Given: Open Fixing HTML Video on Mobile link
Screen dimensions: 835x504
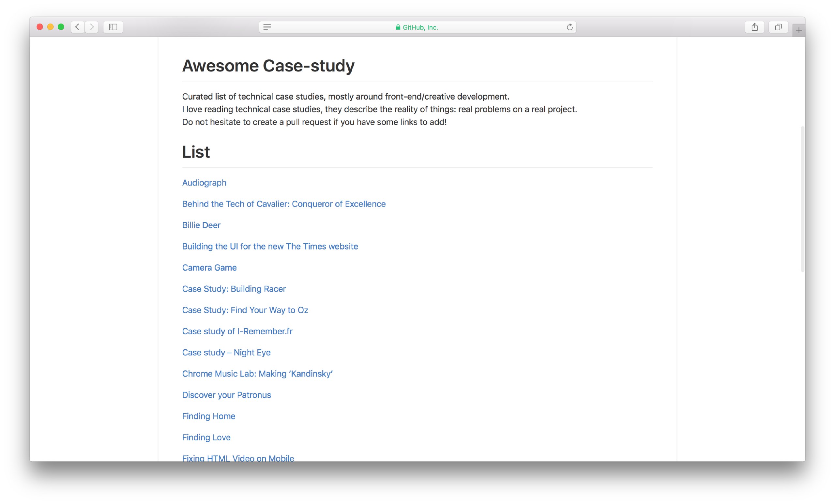Looking at the screenshot, I should pyautogui.click(x=238, y=458).
